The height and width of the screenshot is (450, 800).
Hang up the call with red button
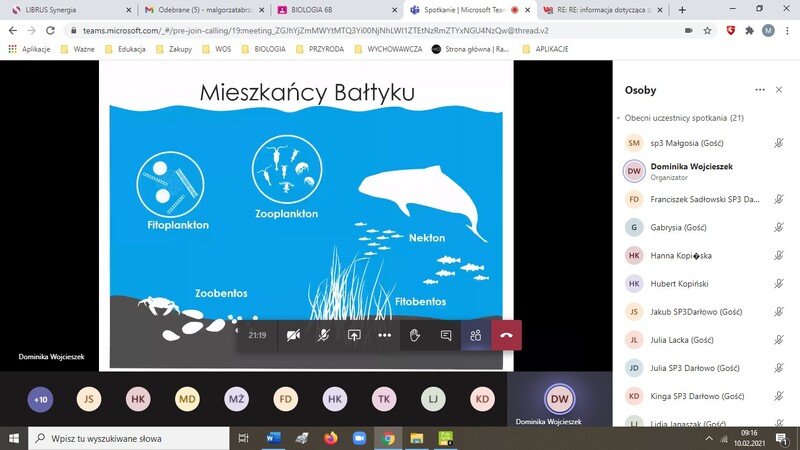click(x=506, y=336)
